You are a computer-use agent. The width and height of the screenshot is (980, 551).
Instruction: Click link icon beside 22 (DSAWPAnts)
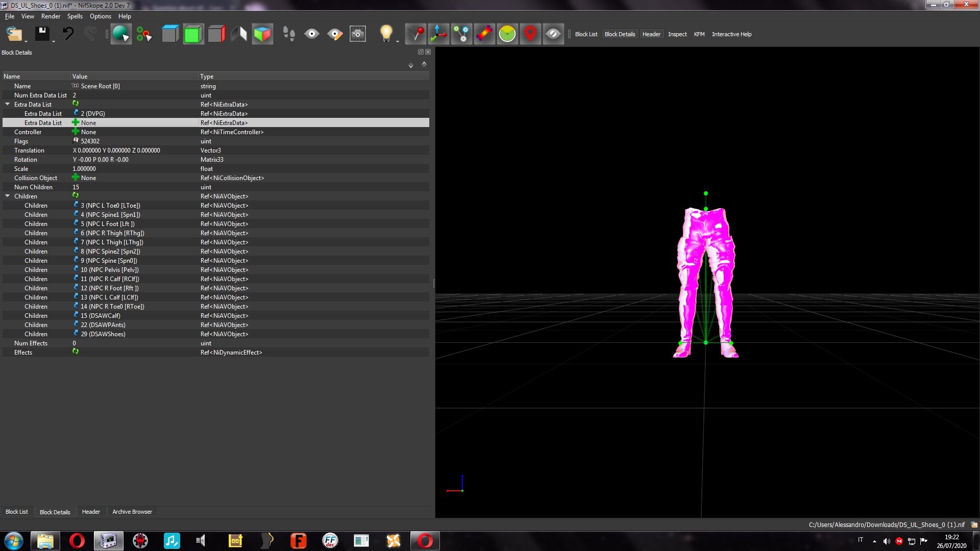76,324
